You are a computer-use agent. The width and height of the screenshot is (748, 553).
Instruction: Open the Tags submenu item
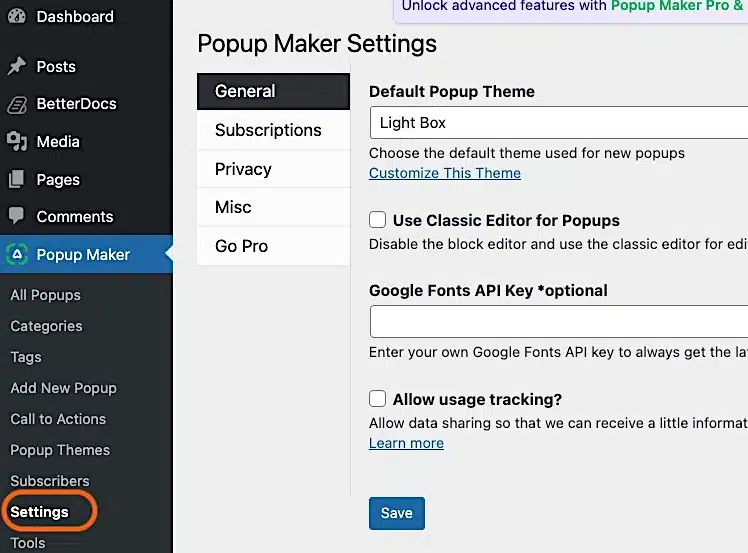click(x=26, y=357)
